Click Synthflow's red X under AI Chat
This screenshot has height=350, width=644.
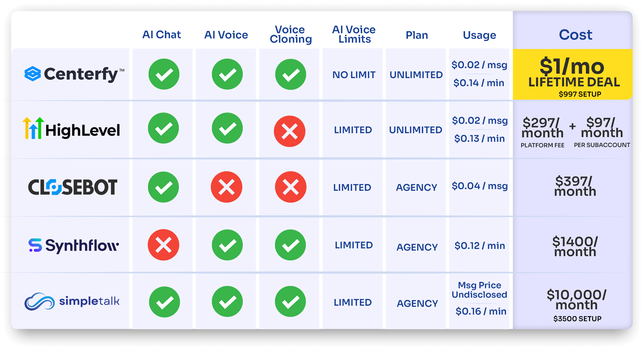(163, 245)
